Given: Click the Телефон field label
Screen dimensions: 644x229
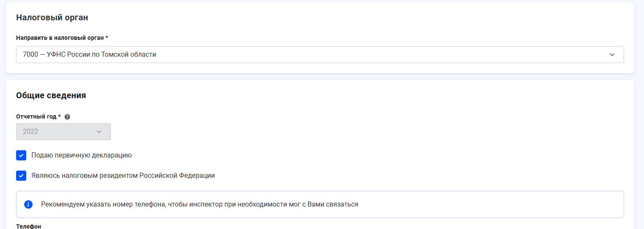Looking at the screenshot, I should click(28, 226).
